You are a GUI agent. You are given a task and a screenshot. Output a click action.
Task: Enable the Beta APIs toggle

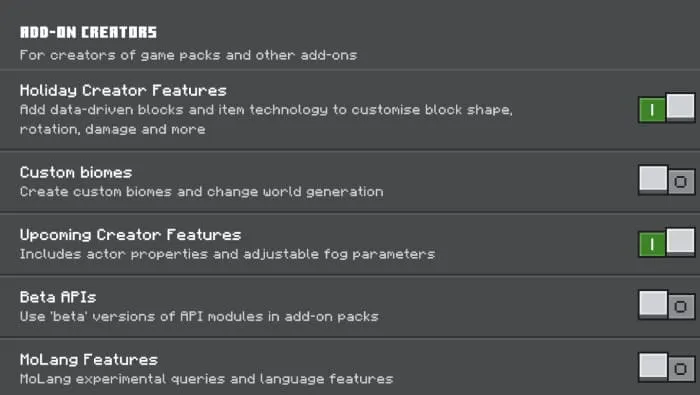click(667, 305)
